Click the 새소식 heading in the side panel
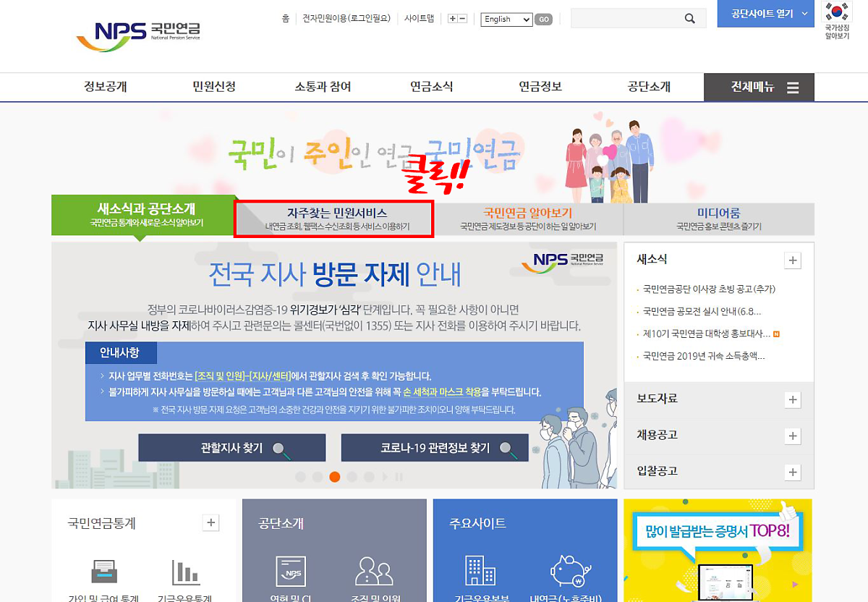The image size is (868, 602). click(x=652, y=259)
